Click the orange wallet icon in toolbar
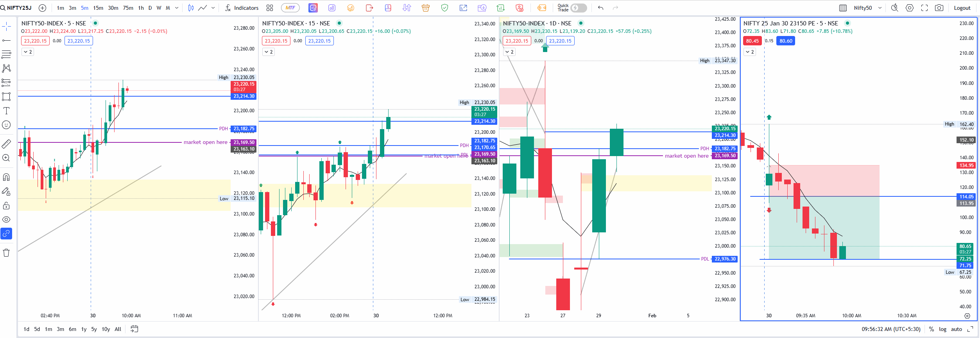Image resolution: width=980 pixels, height=338 pixels. pyautogui.click(x=542, y=8)
